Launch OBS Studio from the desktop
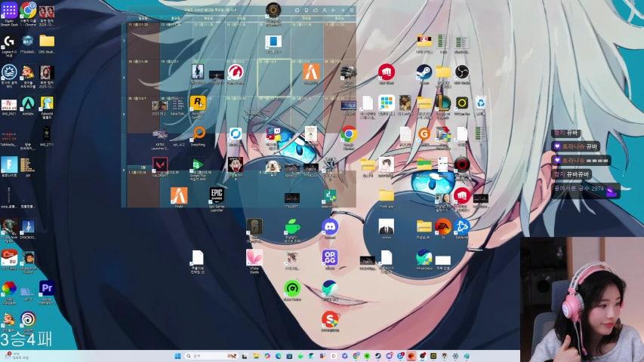The height and width of the screenshot is (362, 644). (462, 72)
